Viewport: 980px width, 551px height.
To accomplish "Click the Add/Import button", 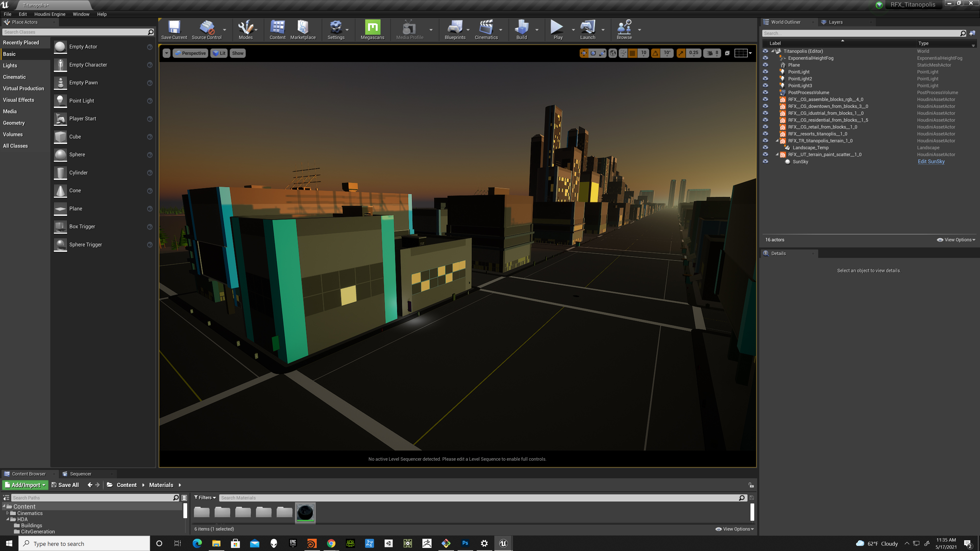I will [26, 485].
